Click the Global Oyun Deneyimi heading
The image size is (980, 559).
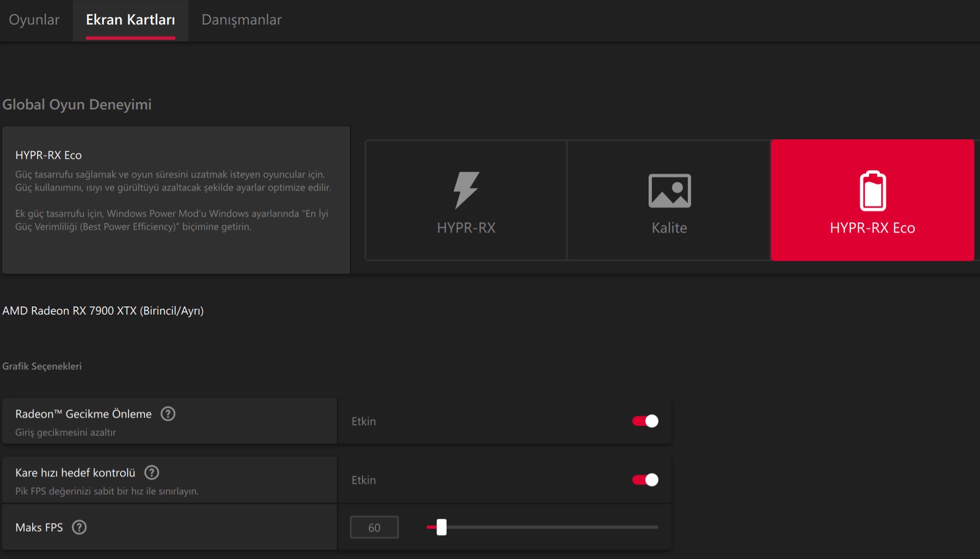(77, 105)
